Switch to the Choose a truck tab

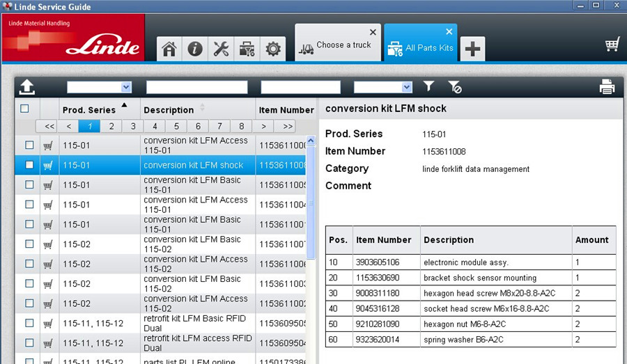click(x=338, y=43)
